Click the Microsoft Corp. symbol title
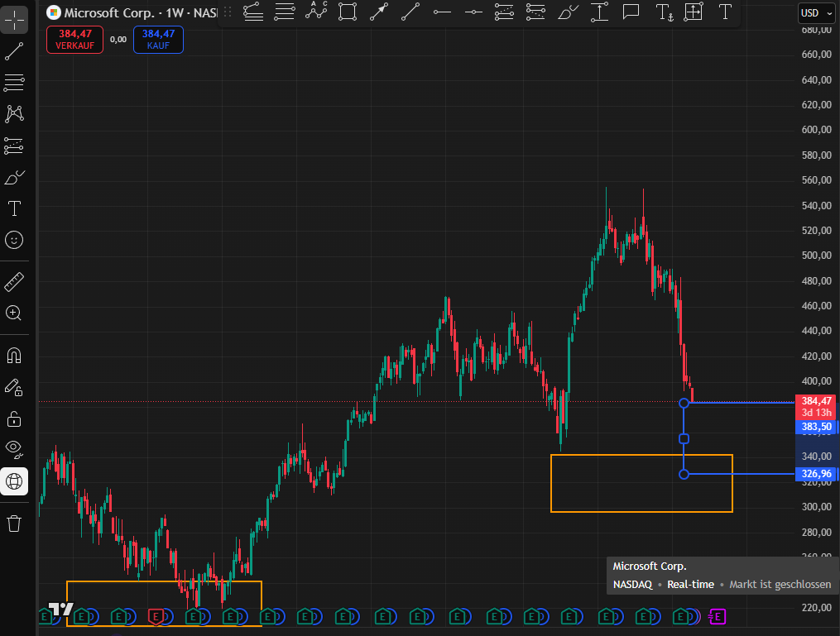The image size is (840, 636). click(x=108, y=12)
